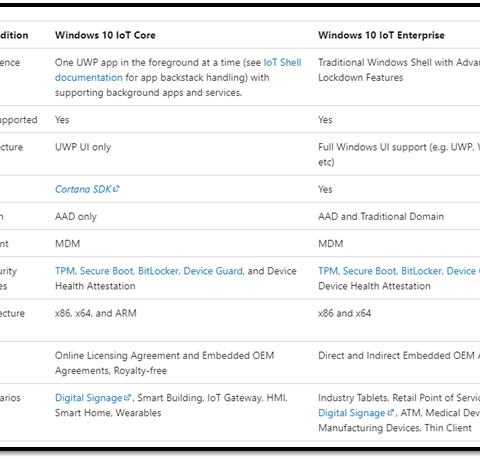Click external link icon beside Cortana SDK
The width and height of the screenshot is (480, 460).
click(x=116, y=189)
